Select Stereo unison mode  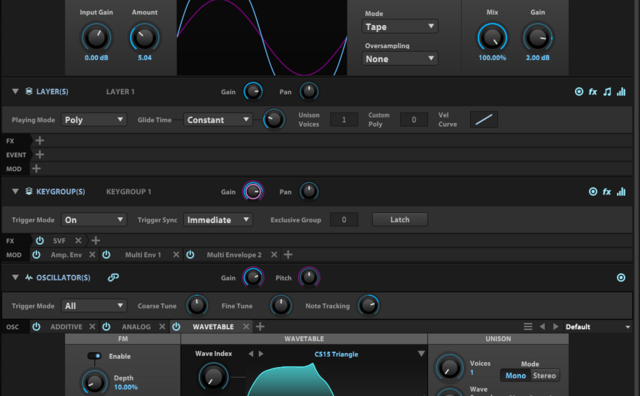click(544, 375)
